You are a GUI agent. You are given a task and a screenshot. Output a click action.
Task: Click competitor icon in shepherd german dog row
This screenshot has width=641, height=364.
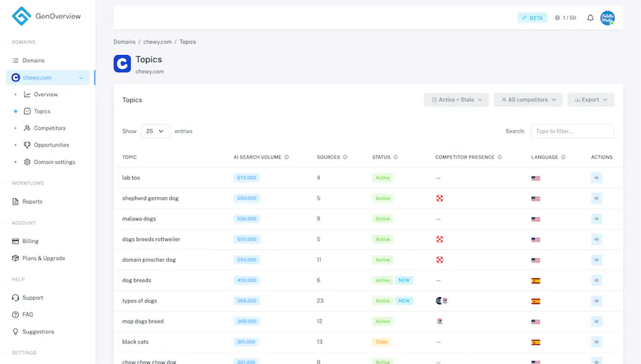[x=440, y=199]
